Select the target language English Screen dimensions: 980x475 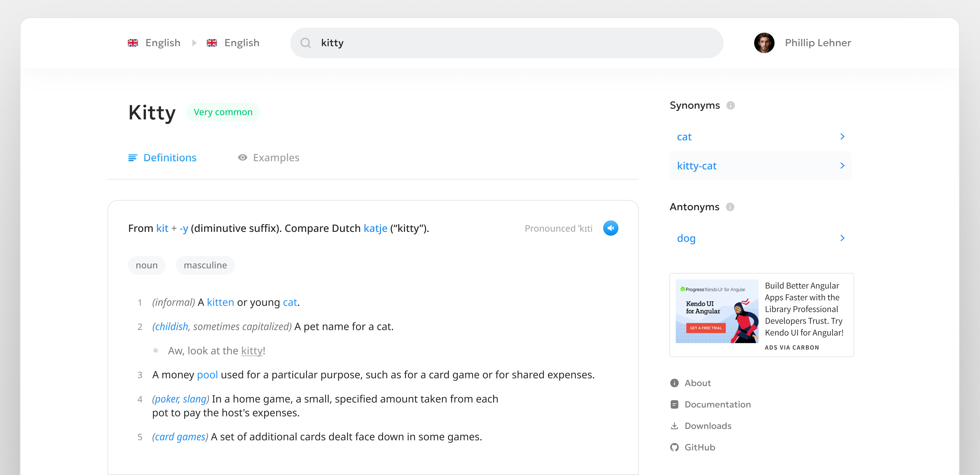pyautogui.click(x=242, y=43)
